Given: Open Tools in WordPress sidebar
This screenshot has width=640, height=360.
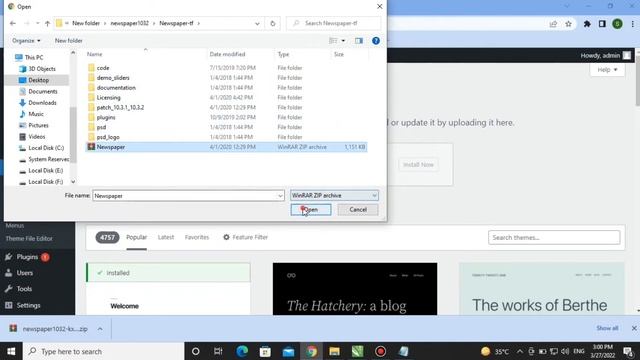Looking at the screenshot, I should pyautogui.click(x=24, y=289).
